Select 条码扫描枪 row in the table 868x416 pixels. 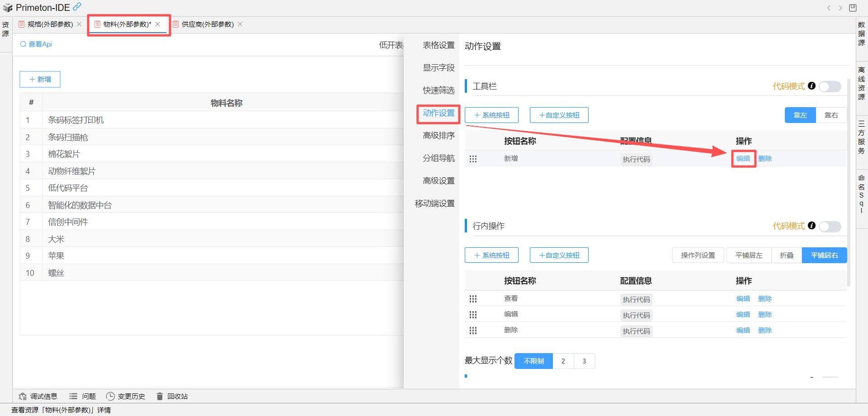68,137
